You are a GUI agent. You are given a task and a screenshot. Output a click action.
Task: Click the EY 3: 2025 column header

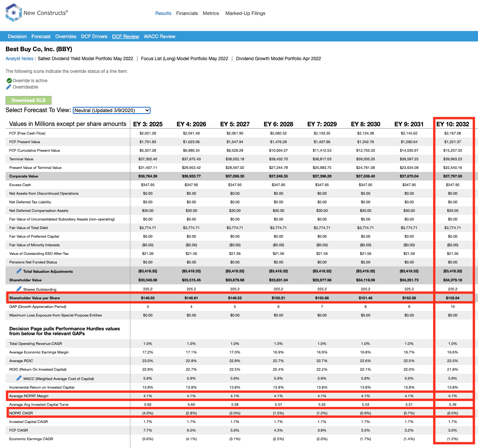coord(148,124)
